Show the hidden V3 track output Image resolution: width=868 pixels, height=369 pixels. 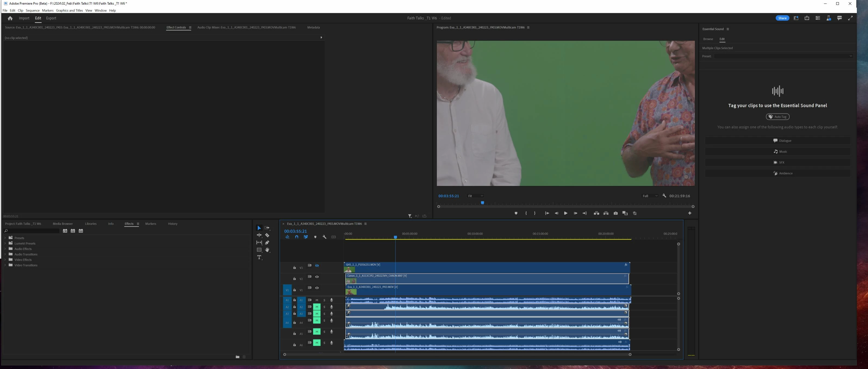point(317,266)
